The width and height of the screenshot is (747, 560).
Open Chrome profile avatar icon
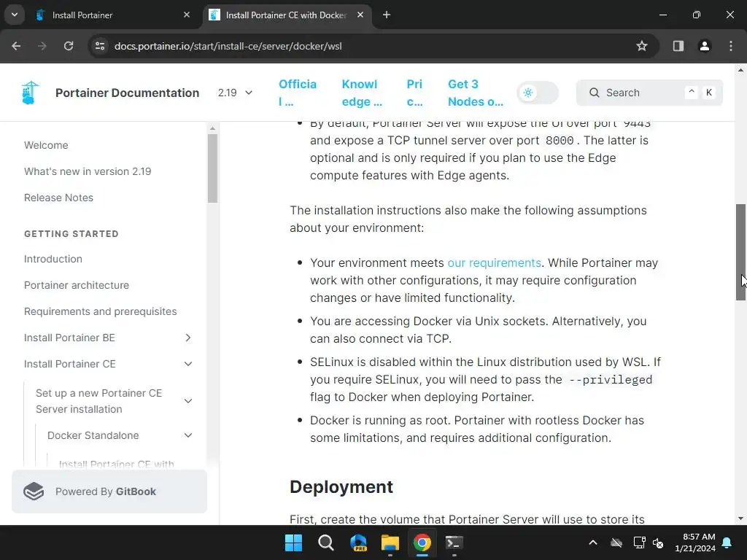click(x=705, y=46)
